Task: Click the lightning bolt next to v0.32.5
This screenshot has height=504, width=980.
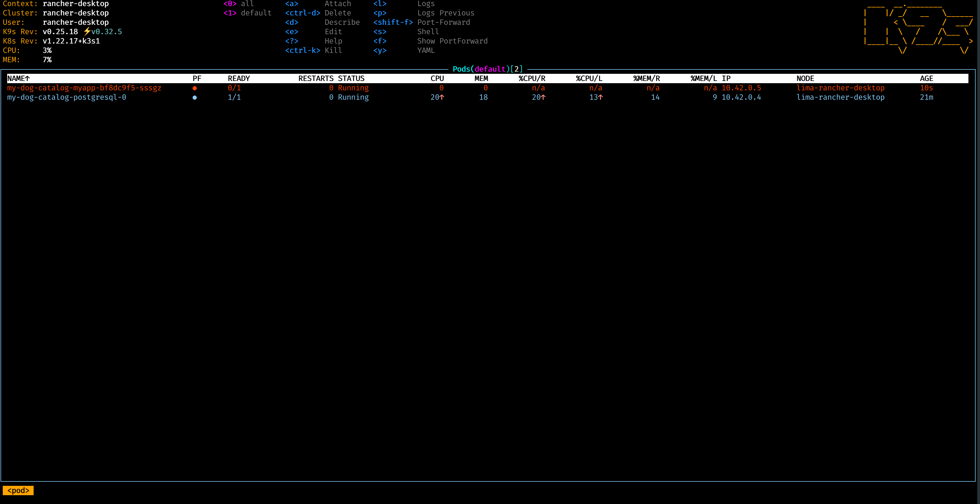Action: pyautogui.click(x=88, y=32)
